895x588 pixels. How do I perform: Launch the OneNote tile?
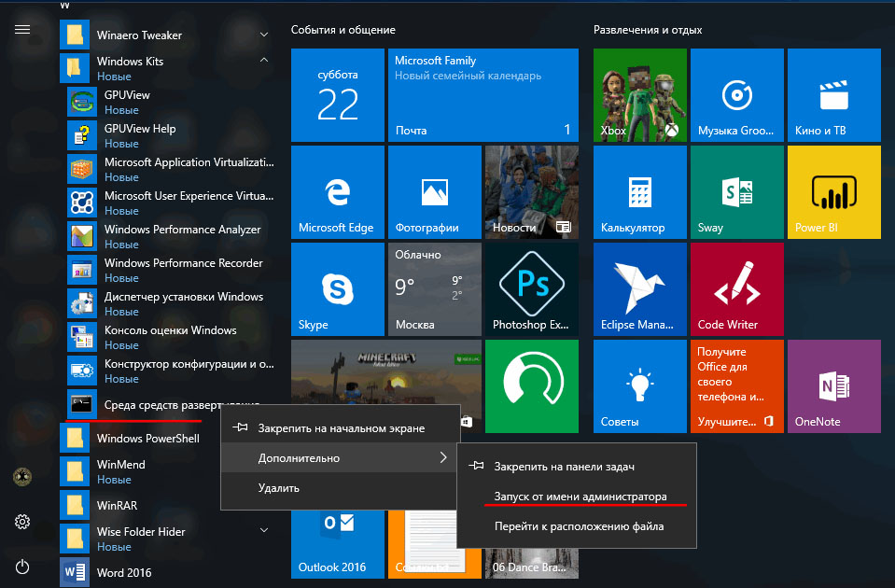click(834, 385)
